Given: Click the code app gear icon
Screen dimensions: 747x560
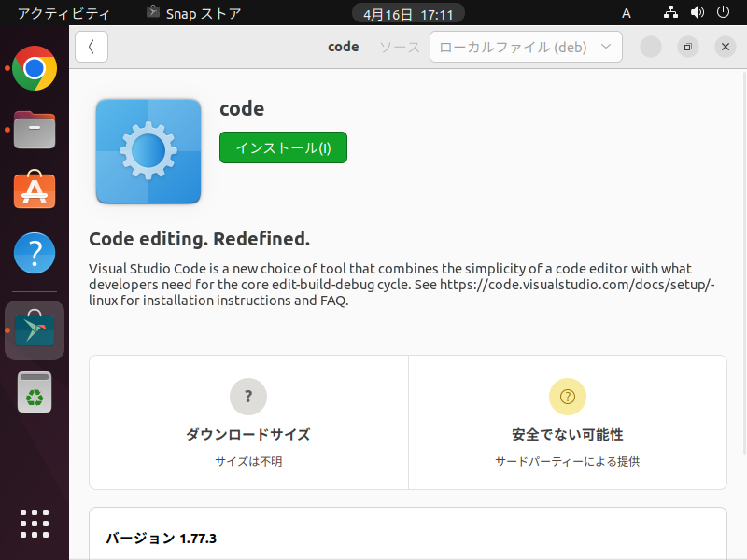Looking at the screenshot, I should pos(148,151).
